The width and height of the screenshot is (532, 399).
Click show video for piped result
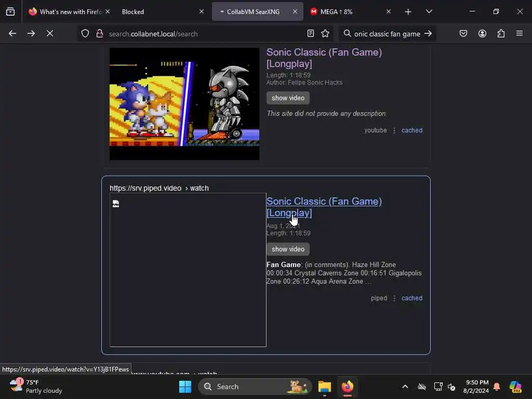(288, 249)
